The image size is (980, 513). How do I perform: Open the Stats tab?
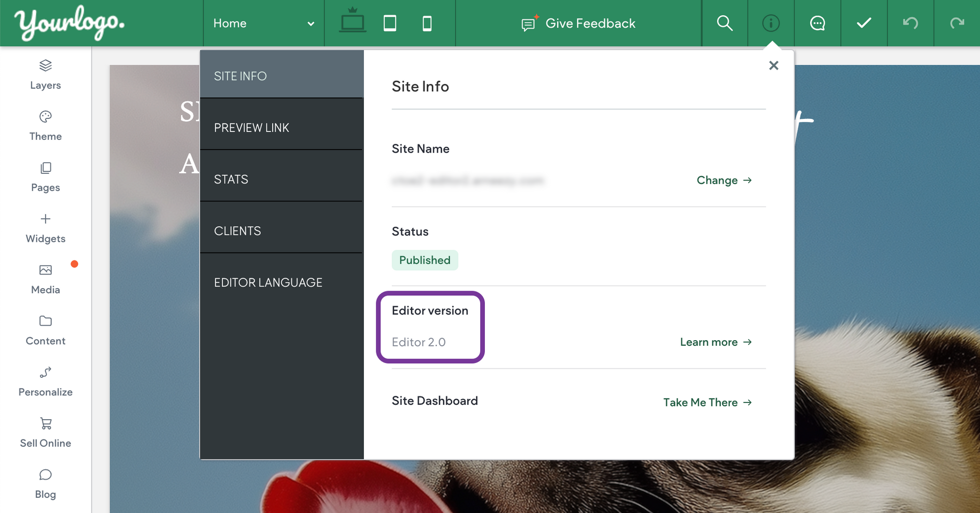point(281,179)
